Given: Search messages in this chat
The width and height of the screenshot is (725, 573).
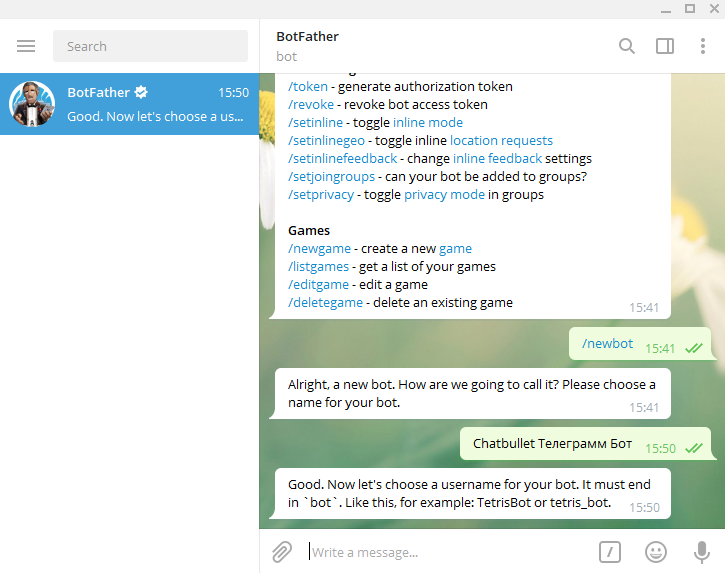Looking at the screenshot, I should 627,46.
